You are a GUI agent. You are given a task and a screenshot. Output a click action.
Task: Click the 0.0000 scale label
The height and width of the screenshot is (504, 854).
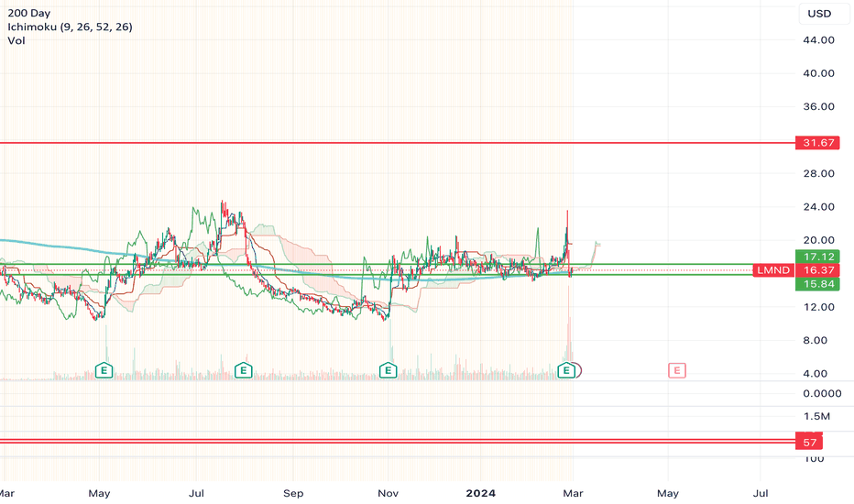pos(822,393)
